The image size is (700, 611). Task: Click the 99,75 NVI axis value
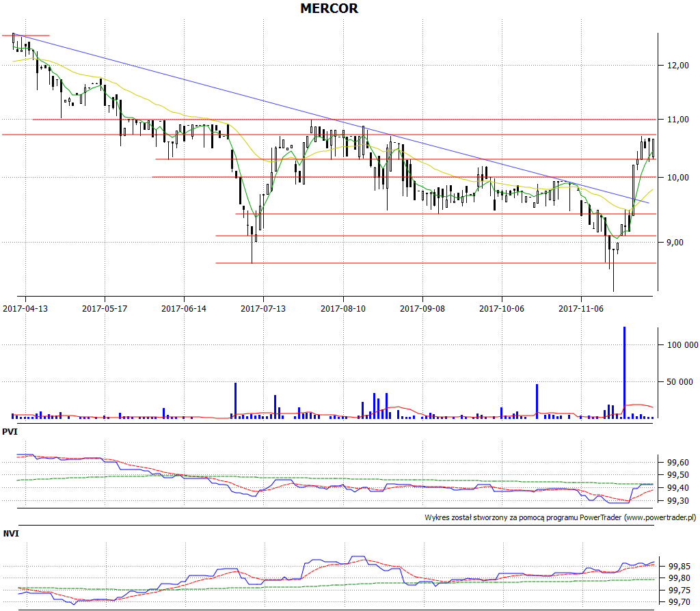(679, 590)
